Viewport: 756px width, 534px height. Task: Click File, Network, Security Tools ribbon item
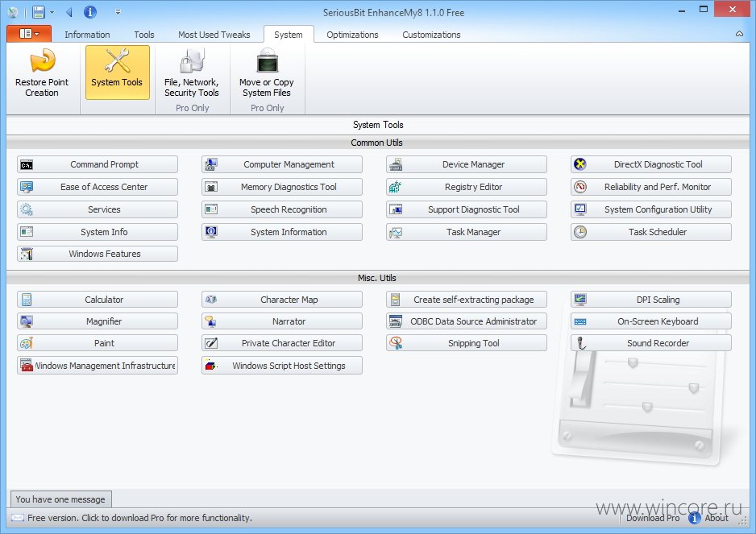[x=192, y=72]
